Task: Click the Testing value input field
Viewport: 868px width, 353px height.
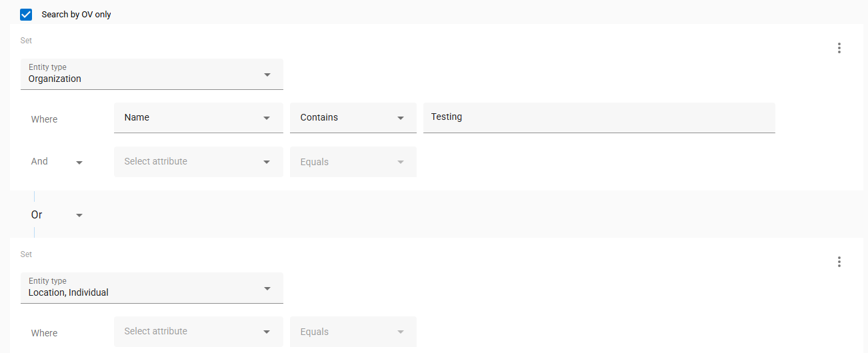Action: [x=599, y=117]
